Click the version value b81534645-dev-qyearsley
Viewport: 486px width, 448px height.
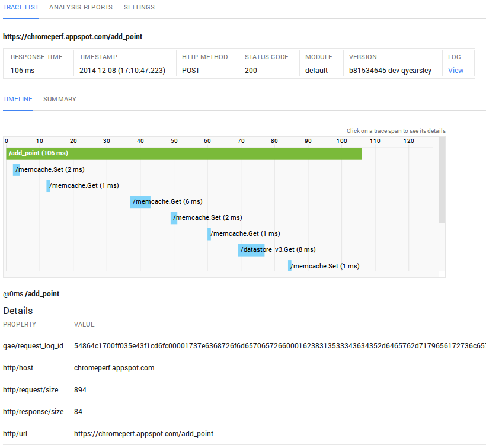390,71
